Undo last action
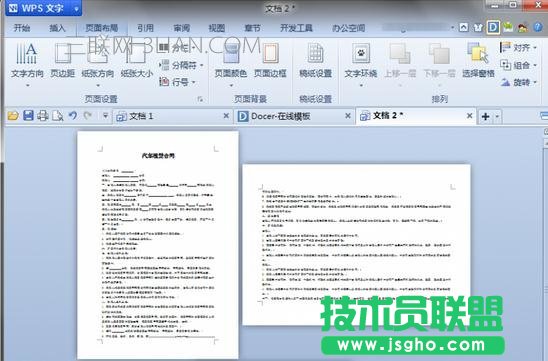This screenshot has height=361, width=548. (x=72, y=116)
